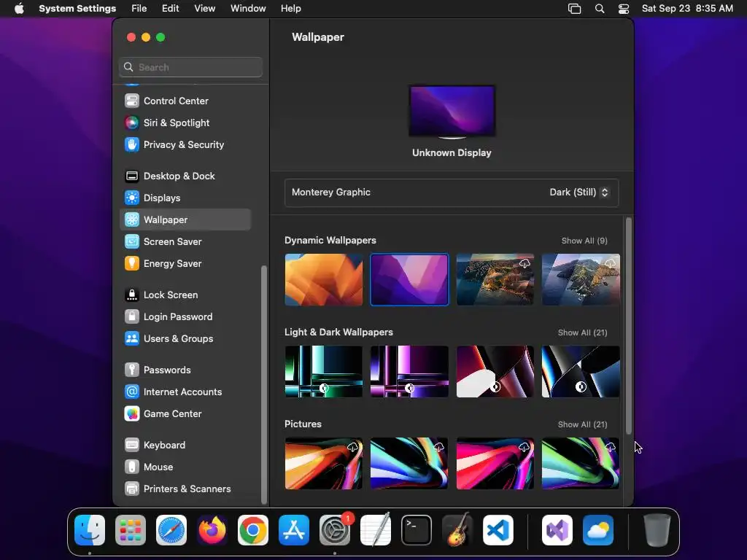
Task: Show all 21 Light & Dark Wallpapers
Action: click(582, 332)
